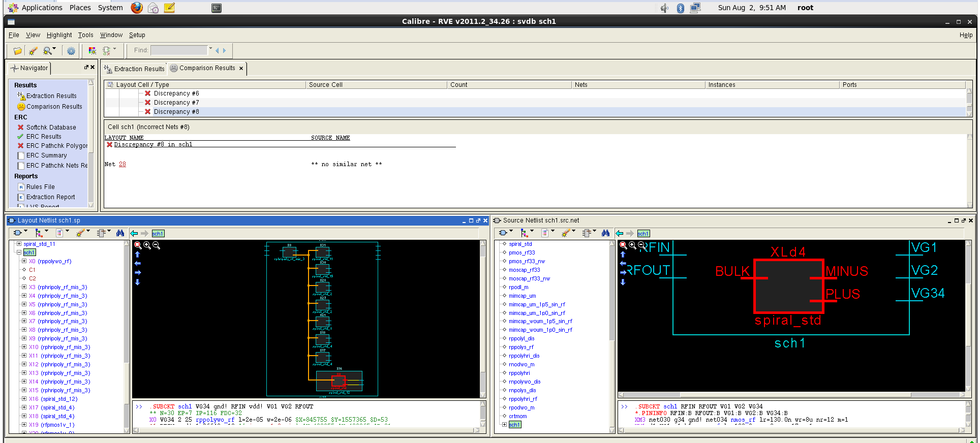Pan down using blue arrow in Layout schematic
Viewport: 980px width, 443px height.
tap(137, 282)
